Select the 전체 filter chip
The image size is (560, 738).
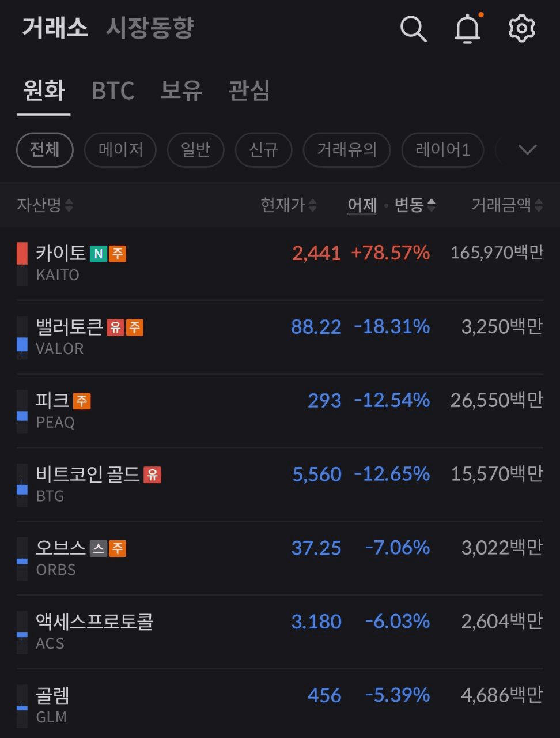click(44, 150)
